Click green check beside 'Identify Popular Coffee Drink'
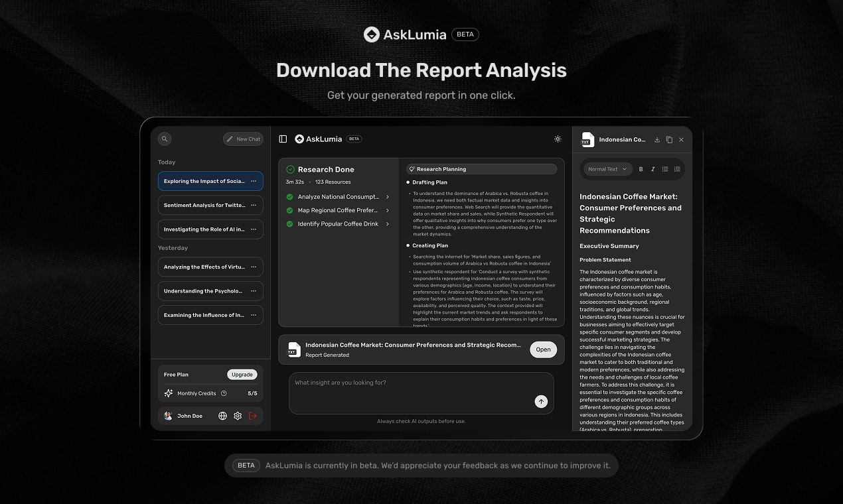The width and height of the screenshot is (843, 504). [x=289, y=224]
